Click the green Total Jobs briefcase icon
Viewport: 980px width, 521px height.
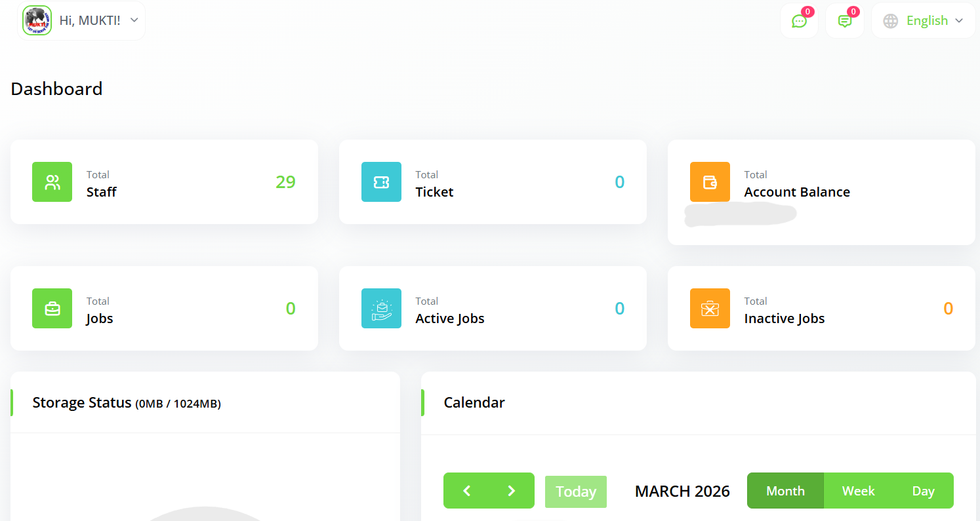click(52, 309)
